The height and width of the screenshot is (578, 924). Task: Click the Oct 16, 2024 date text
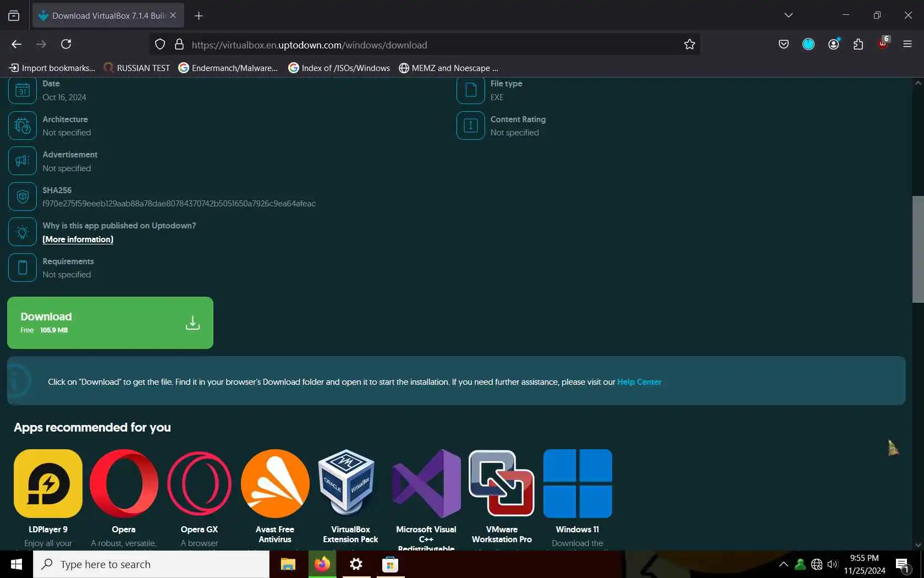[64, 97]
